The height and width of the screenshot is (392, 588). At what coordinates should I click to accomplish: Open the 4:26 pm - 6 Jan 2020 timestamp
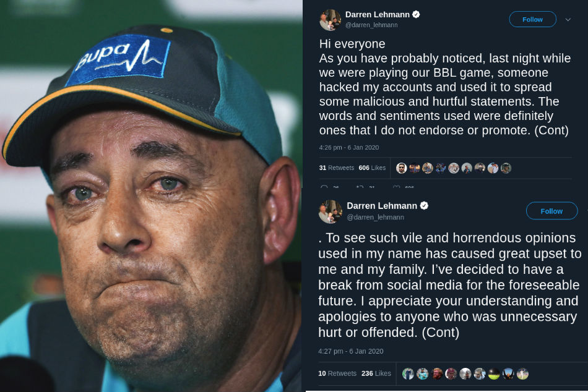348,148
